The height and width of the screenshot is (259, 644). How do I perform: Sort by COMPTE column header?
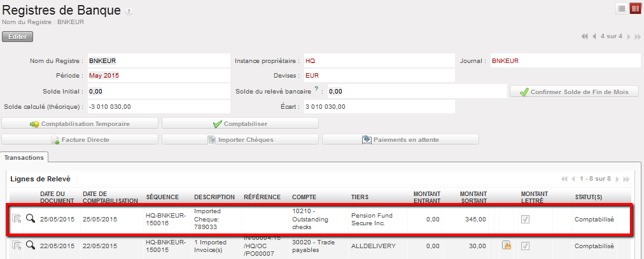coord(304,197)
